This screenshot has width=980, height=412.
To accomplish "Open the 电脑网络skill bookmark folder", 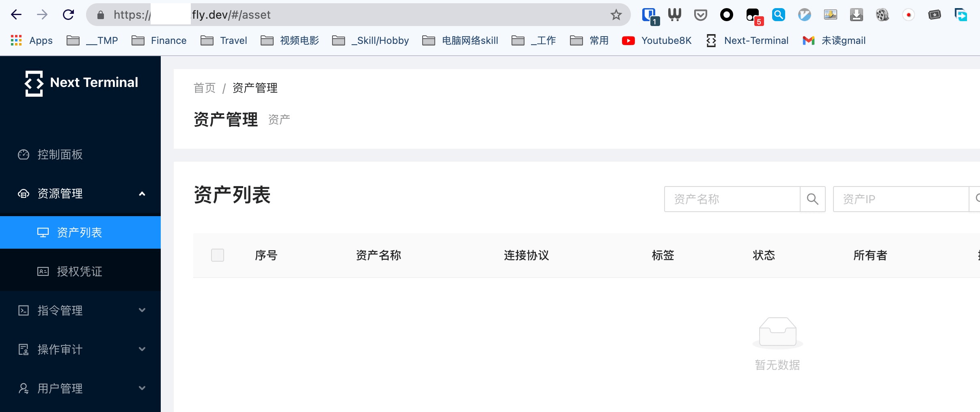I will pyautogui.click(x=460, y=40).
